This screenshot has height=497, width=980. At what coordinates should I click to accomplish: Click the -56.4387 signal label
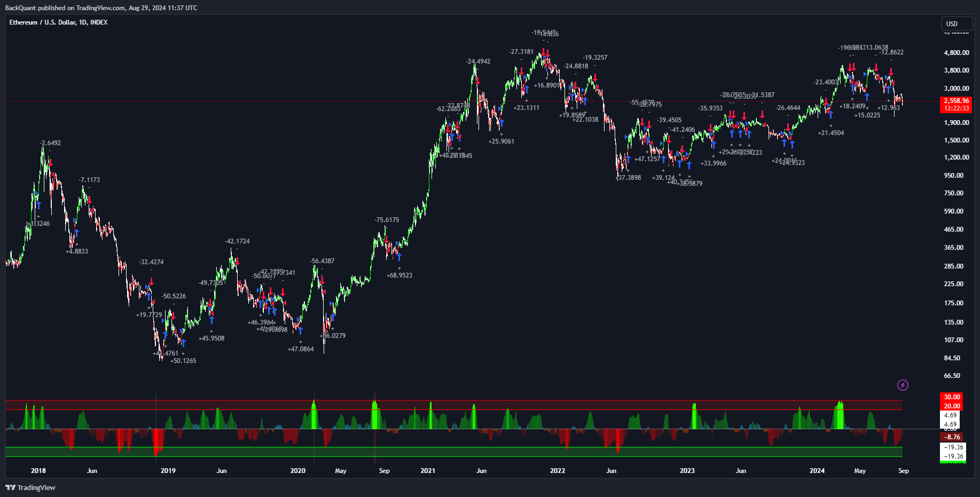(x=323, y=261)
